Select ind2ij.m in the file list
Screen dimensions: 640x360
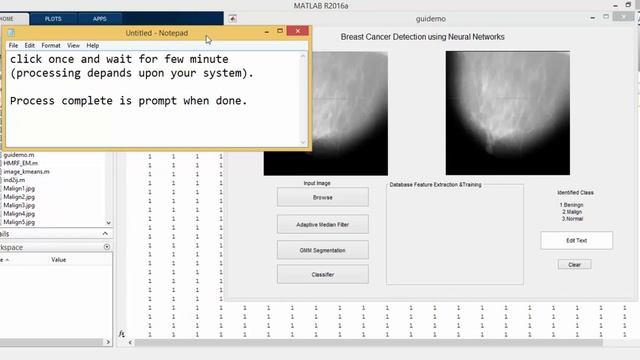pyautogui.click(x=14, y=180)
